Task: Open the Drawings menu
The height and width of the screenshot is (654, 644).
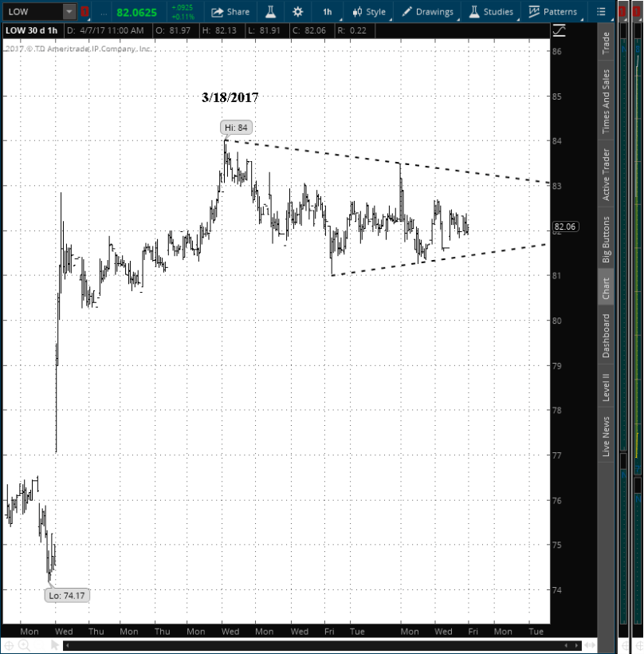Action: tap(428, 12)
